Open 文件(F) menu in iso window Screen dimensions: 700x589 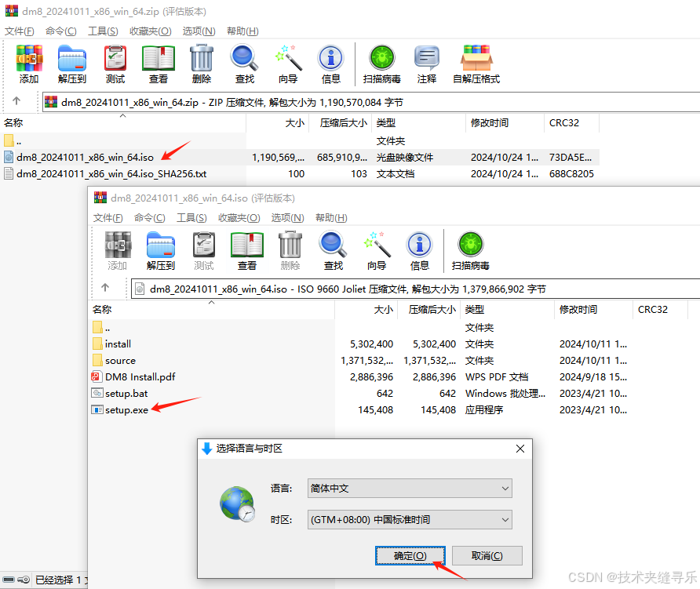[x=108, y=218]
